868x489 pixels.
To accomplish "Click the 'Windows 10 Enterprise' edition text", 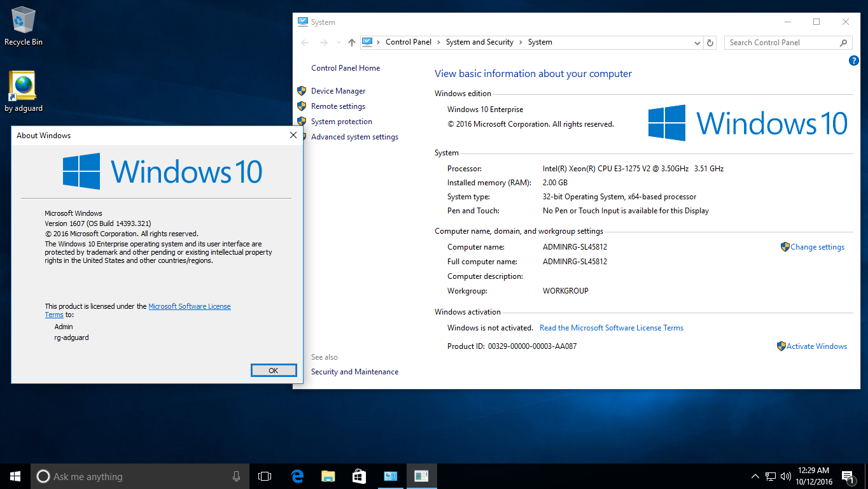I will pyautogui.click(x=485, y=110).
